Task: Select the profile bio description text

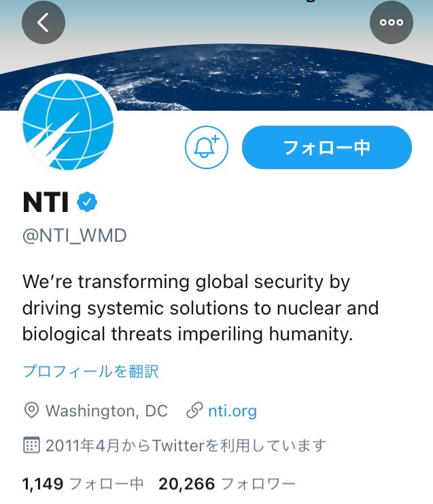Action: click(201, 308)
